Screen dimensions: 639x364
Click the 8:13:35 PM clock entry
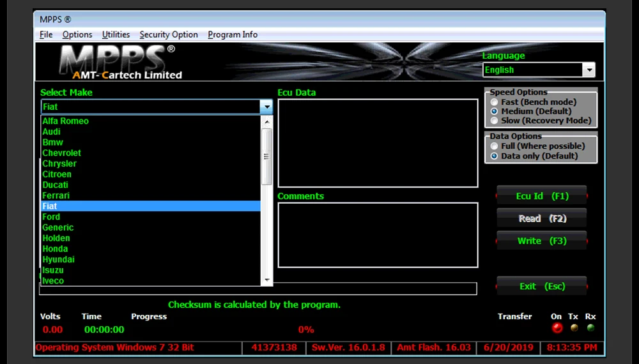click(572, 347)
